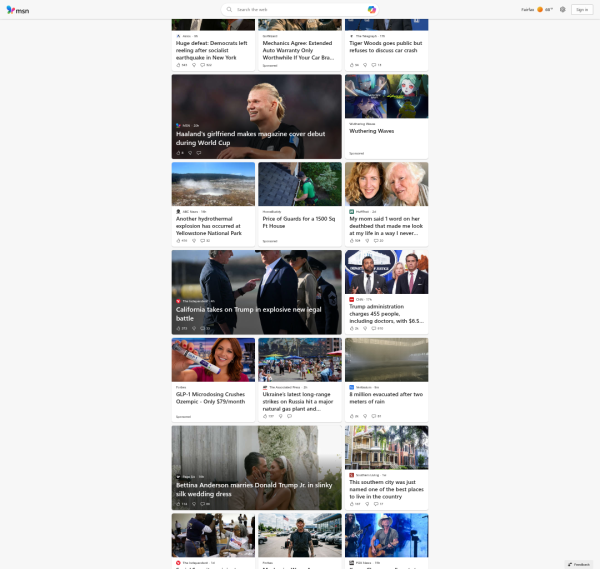Viewport: 600px width, 569px height.
Task: Open the Yellowstone steaming landscape thumbnail
Action: [213, 184]
